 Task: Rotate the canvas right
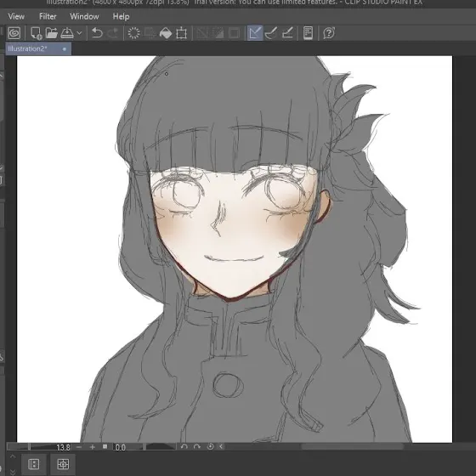[x=196, y=446]
